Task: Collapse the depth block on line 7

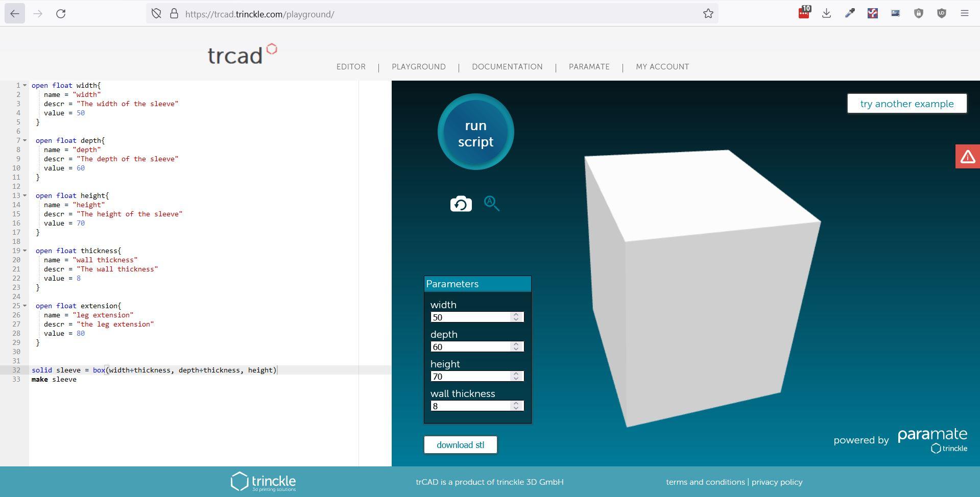Action: [x=25, y=140]
